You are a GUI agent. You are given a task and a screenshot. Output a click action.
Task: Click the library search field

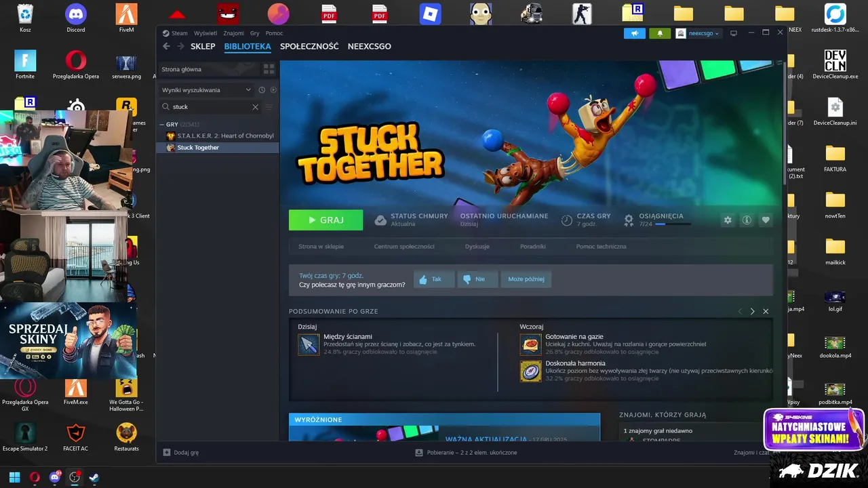[210, 107]
